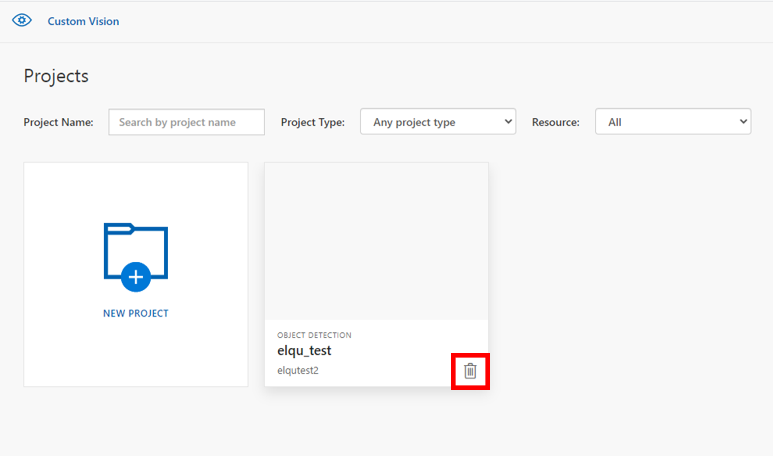The height and width of the screenshot is (456, 773).
Task: Open the Project Type dropdown
Action: pyautogui.click(x=438, y=121)
